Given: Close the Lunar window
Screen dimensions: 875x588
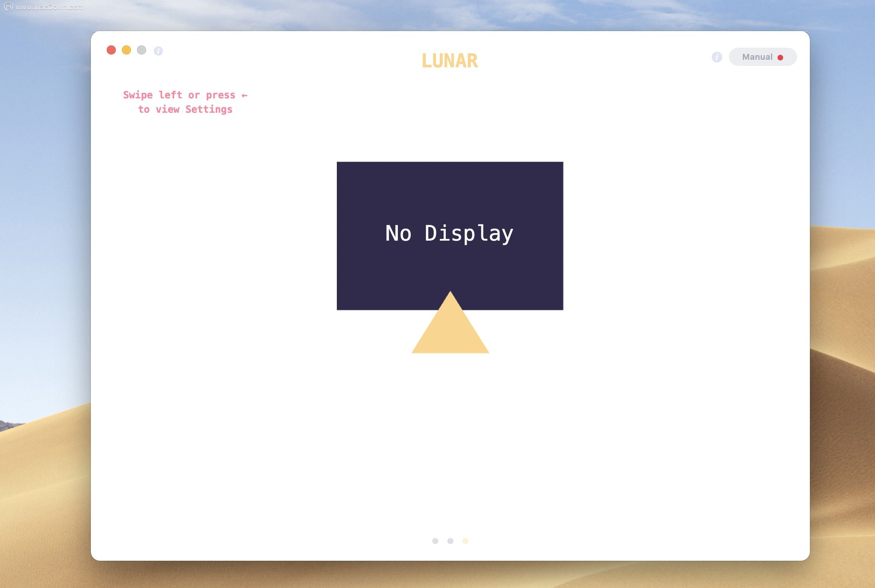Looking at the screenshot, I should (x=111, y=50).
